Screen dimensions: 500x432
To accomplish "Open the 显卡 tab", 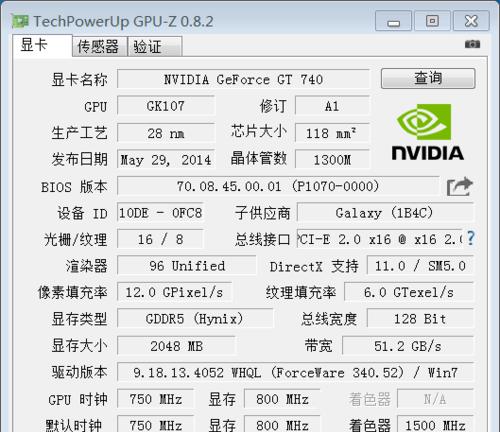I will (x=42, y=45).
